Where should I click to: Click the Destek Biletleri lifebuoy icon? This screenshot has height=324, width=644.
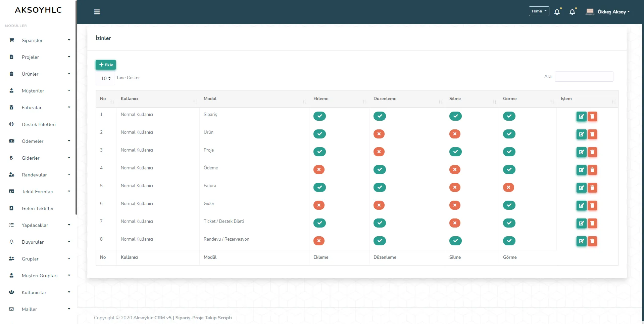(x=11, y=124)
